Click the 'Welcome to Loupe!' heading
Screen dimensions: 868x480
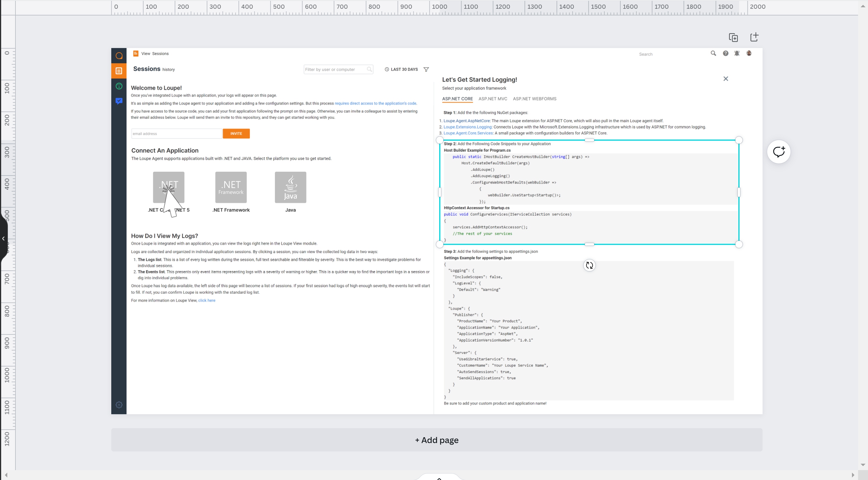(156, 88)
